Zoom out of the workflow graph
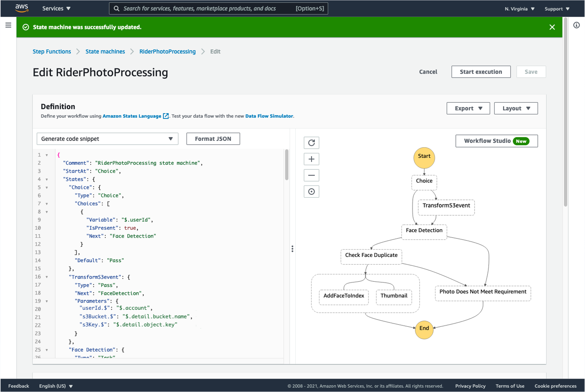This screenshot has height=392, width=585. [311, 175]
